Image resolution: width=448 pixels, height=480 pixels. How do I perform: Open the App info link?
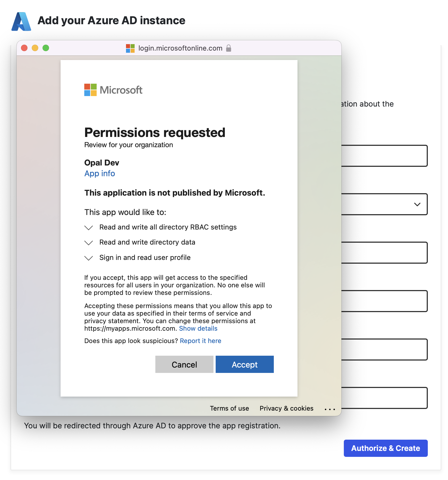pyautogui.click(x=100, y=174)
